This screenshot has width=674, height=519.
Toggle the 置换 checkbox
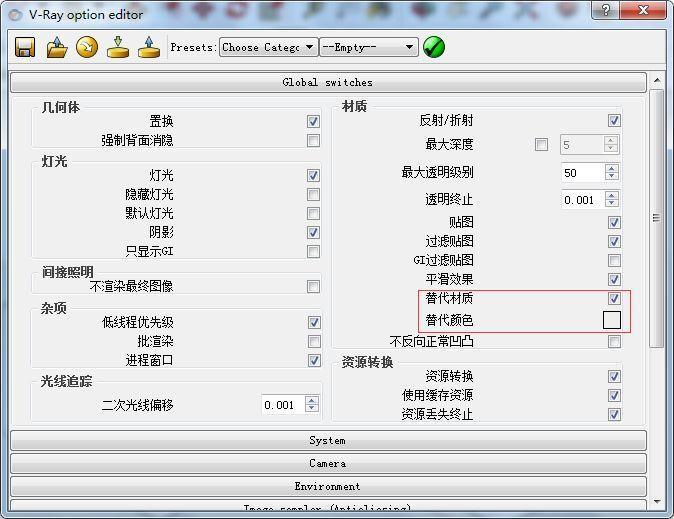pos(313,121)
